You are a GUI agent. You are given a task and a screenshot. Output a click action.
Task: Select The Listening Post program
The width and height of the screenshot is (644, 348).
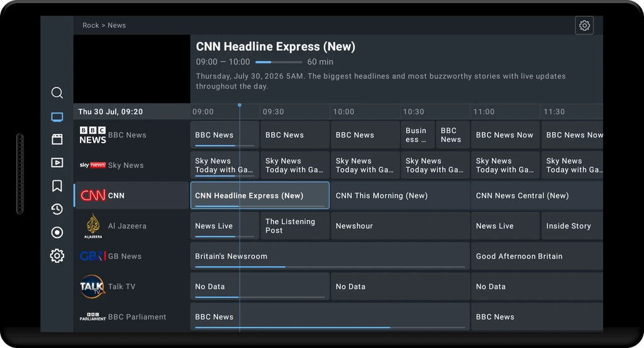[295, 226]
